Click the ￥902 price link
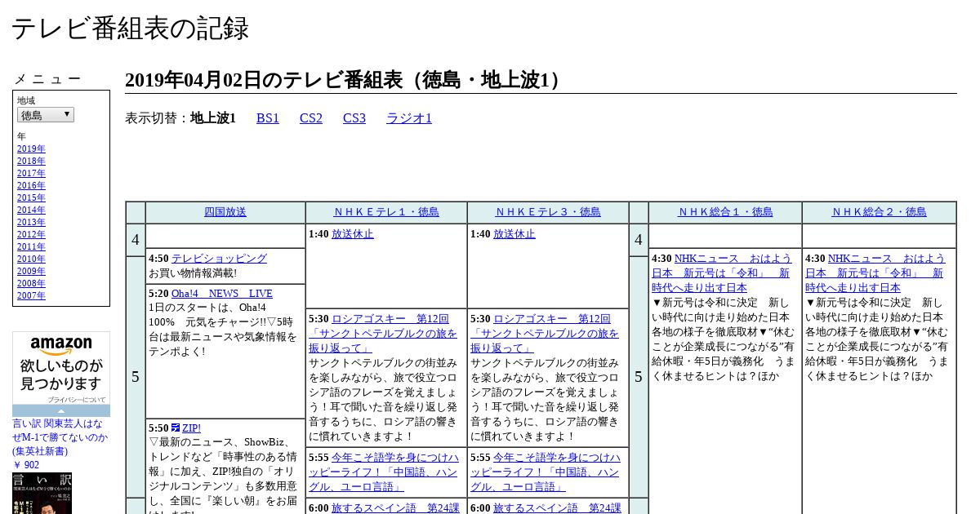The height and width of the screenshot is (514, 980). coord(25,465)
